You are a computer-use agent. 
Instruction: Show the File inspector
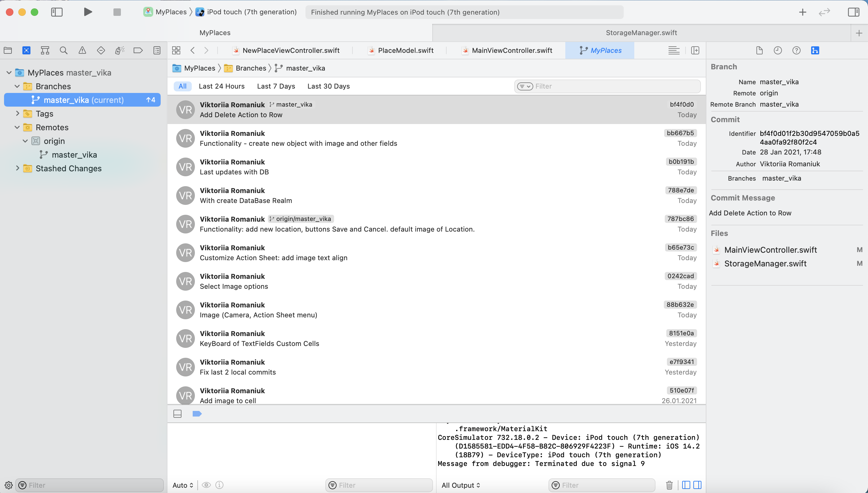(759, 50)
